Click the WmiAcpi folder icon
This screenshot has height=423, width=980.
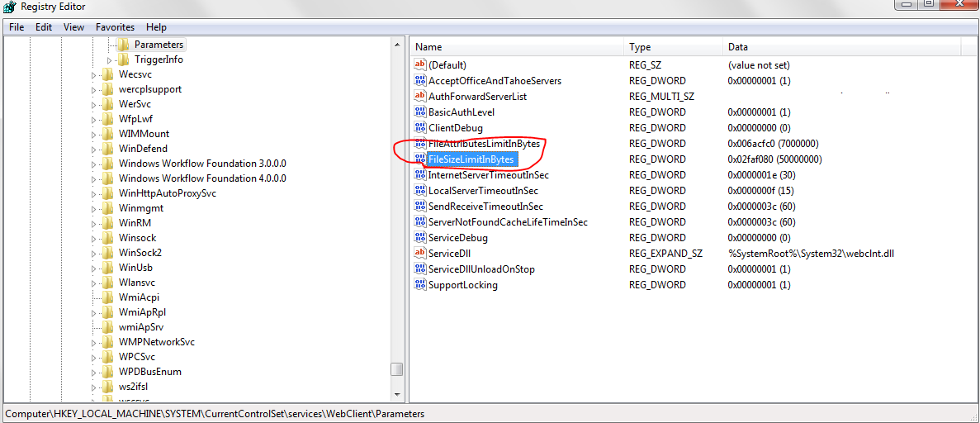[x=107, y=297]
